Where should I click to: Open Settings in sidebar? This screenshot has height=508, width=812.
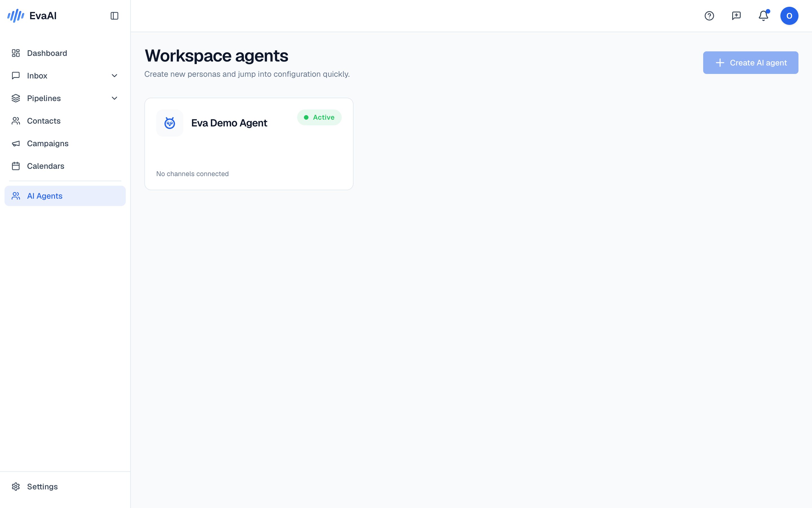65,487
